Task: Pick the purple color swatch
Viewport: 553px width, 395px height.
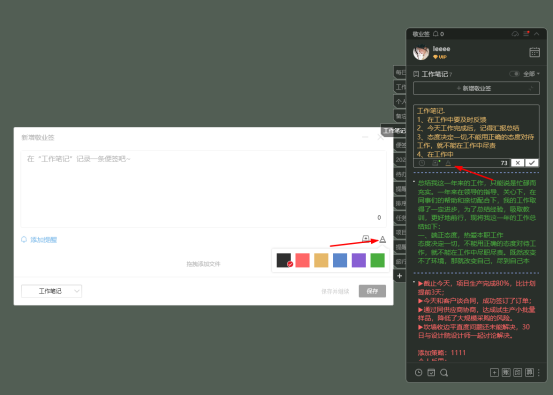Action: click(x=359, y=260)
